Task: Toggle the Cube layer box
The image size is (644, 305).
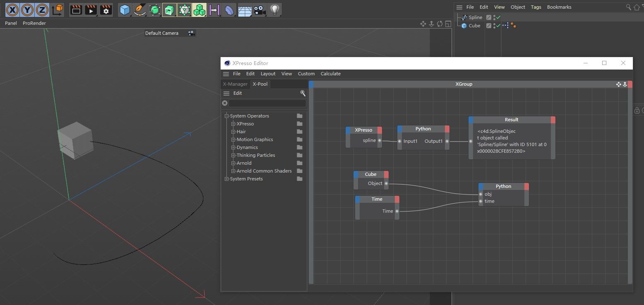Action: [x=489, y=26]
